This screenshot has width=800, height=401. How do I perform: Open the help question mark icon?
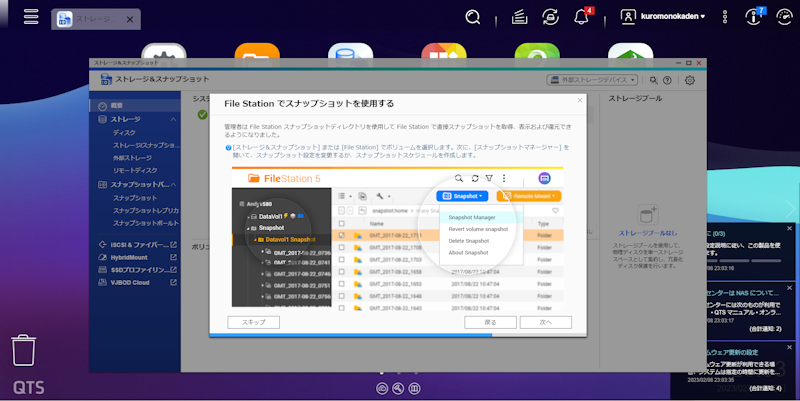[x=667, y=80]
